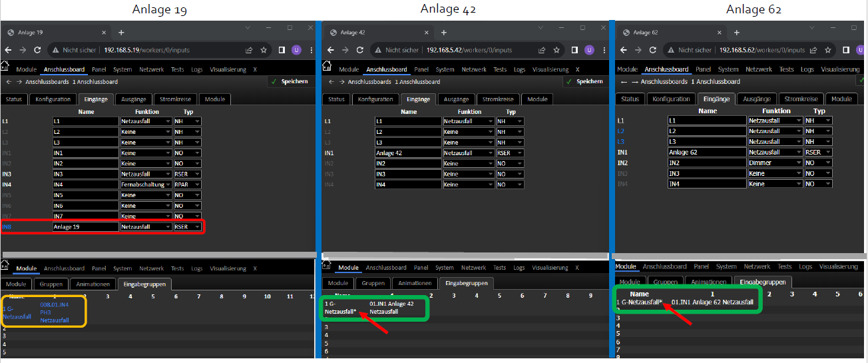This screenshot has height=363, width=868.
Task: Click the user profile avatar in Anlage 19
Action: click(297, 50)
